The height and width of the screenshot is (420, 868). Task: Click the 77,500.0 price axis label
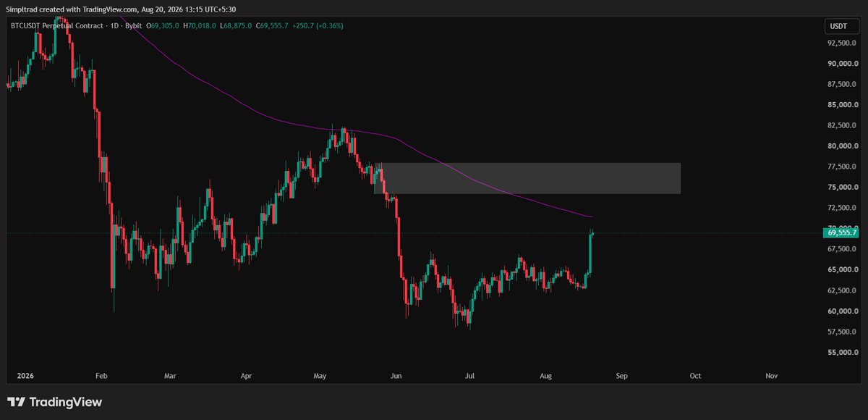pyautogui.click(x=841, y=167)
